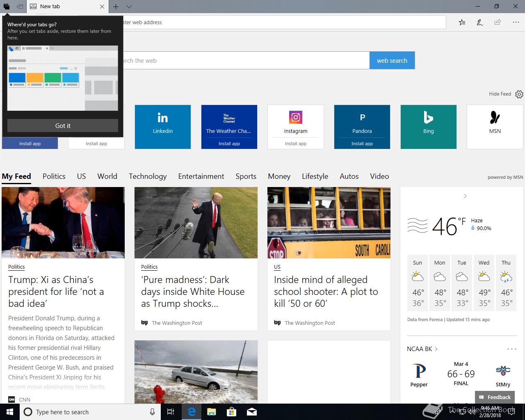
Task: Open Trump Xi handshake article image
Action: 63,223
